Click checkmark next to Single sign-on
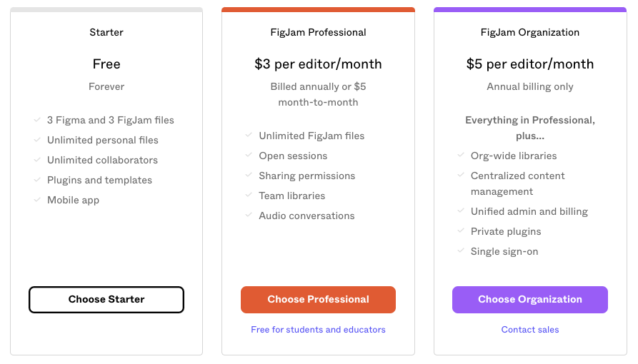Viewport: 638px width, 364px height. tap(460, 251)
